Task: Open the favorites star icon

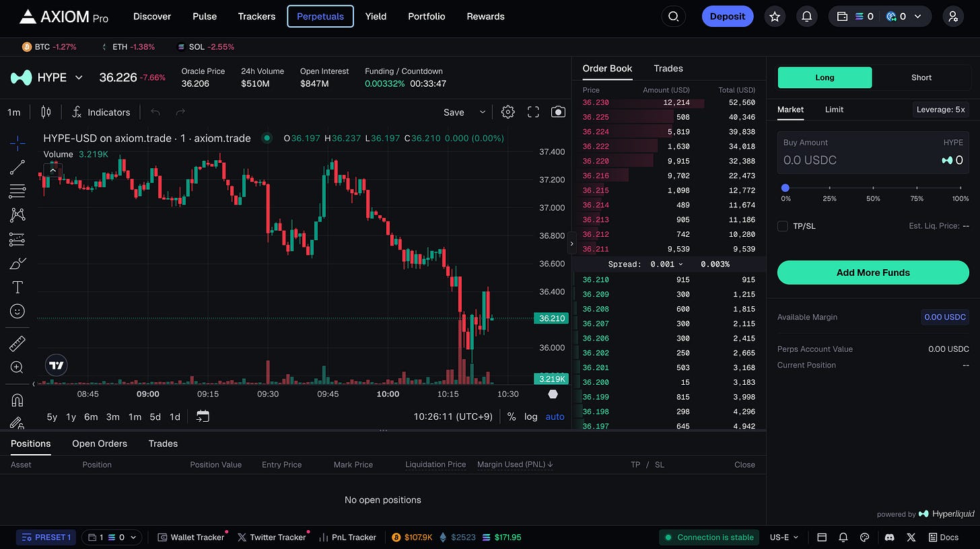Action: click(x=775, y=16)
